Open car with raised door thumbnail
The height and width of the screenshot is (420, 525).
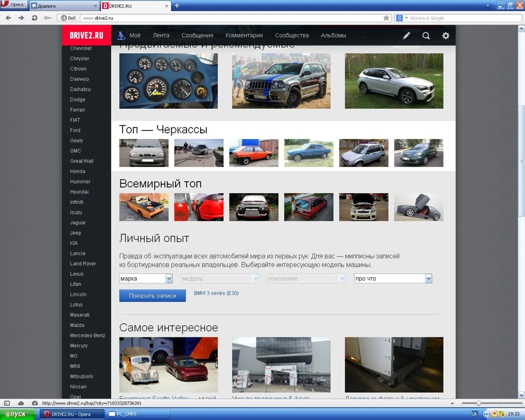coord(419,207)
